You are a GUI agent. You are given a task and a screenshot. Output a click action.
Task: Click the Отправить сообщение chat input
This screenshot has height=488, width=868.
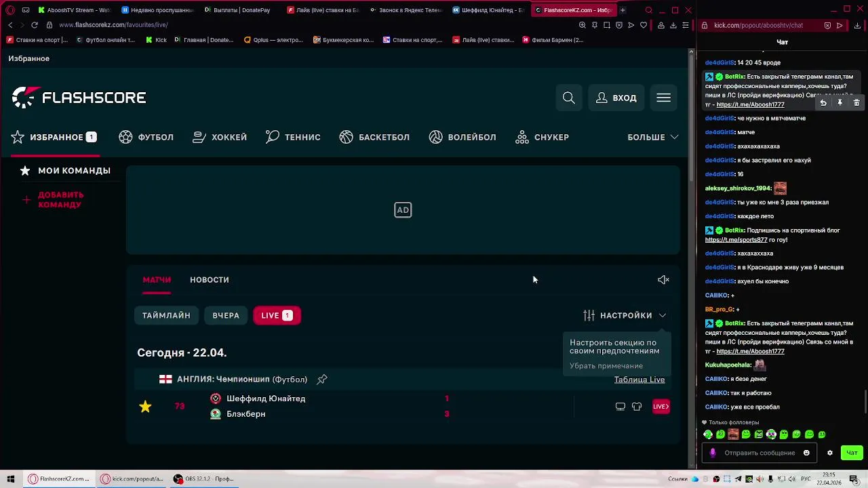coord(759,453)
